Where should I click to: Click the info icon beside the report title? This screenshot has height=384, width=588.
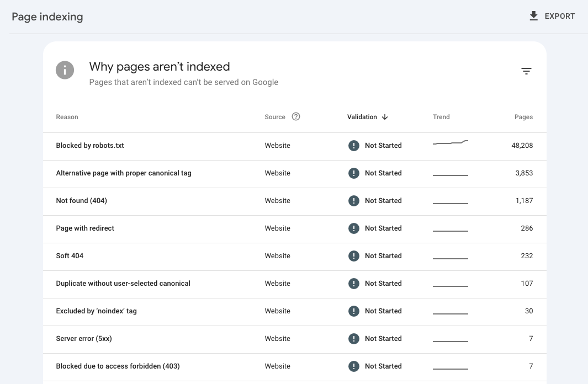65,70
